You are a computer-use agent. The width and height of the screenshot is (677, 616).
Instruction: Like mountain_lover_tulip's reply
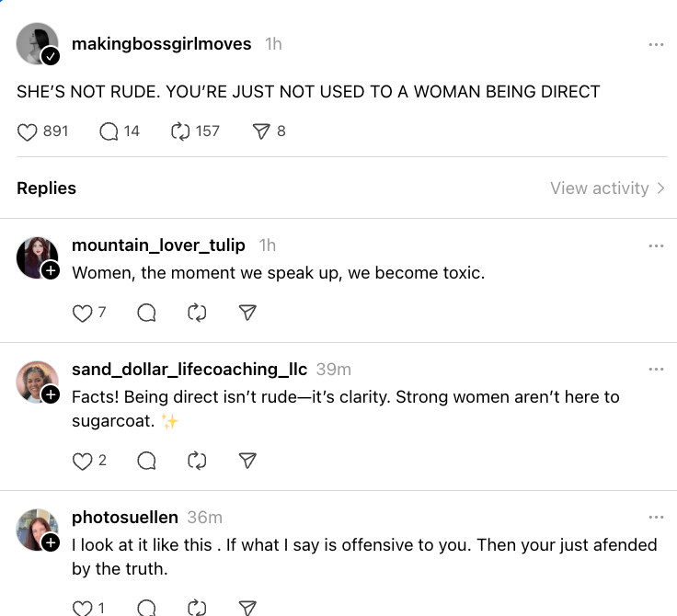[x=83, y=314]
